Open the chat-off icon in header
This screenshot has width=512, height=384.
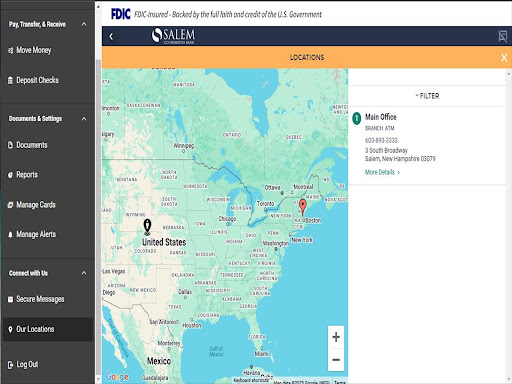503,36
